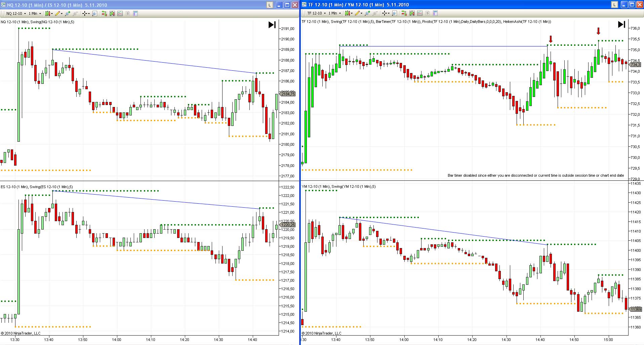This screenshot has width=644, height=345.
Task: Open the crosshair cursor dropdown in the NQ/ES window
Action: click(86, 13)
